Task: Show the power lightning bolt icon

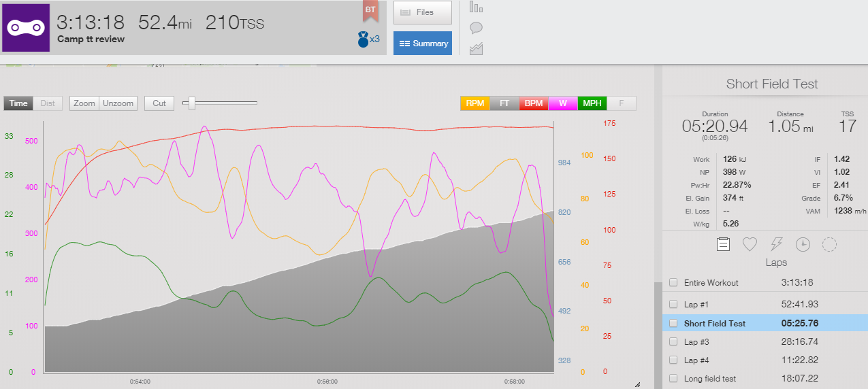Action: tap(776, 244)
